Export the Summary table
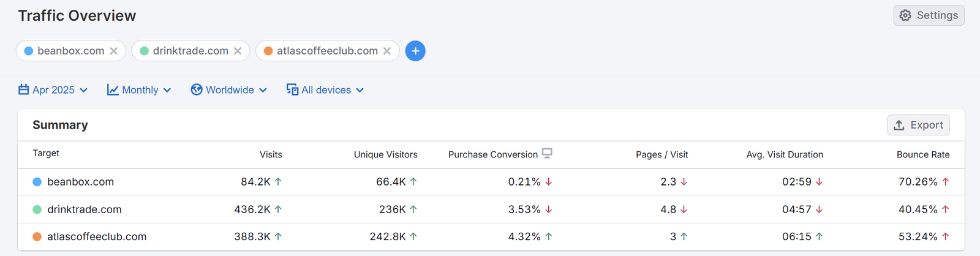980x256 pixels. point(918,125)
